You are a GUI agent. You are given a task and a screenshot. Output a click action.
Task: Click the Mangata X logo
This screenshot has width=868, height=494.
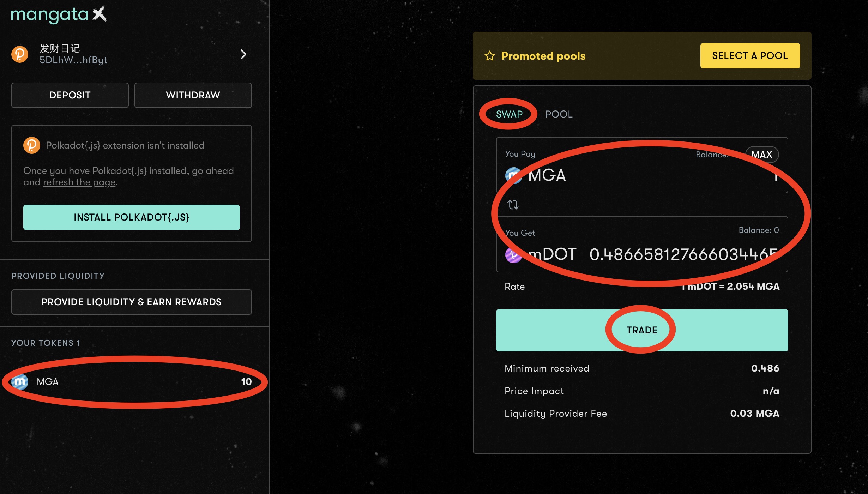coord(59,15)
